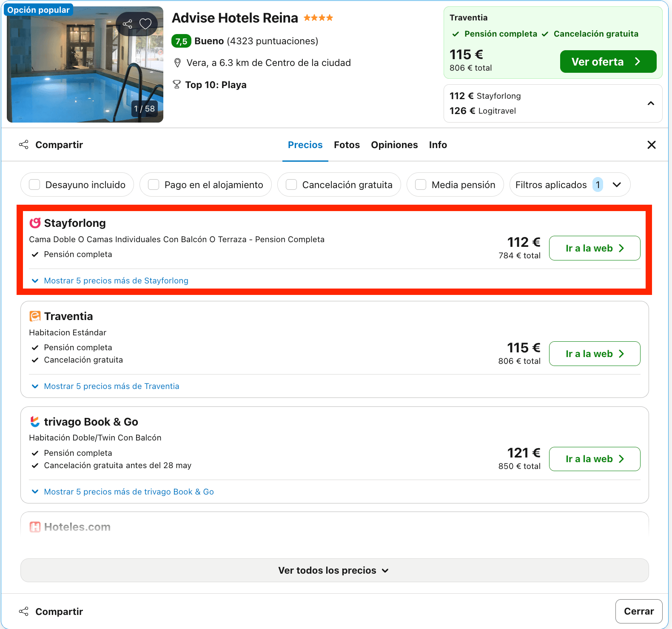This screenshot has width=672, height=629.
Task: Click the 784 € total text
Action: point(519,255)
